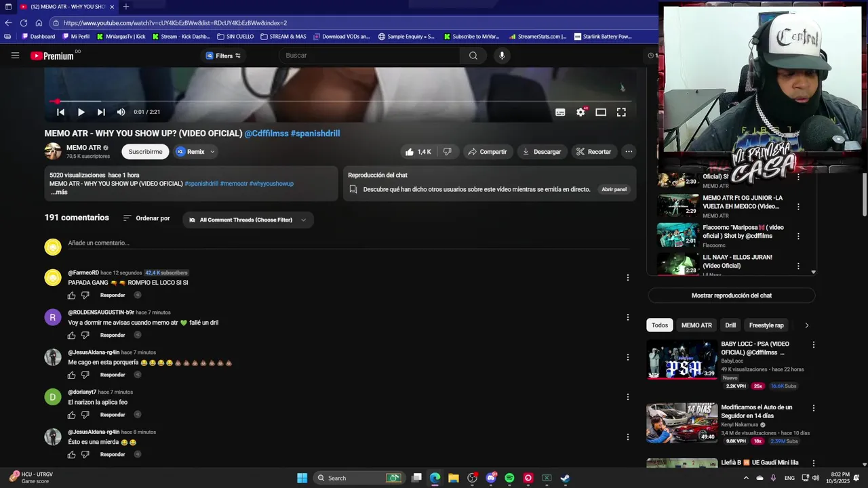This screenshot has height=488, width=868.
Task: Open more actions menu beside Recortar
Action: point(629,152)
